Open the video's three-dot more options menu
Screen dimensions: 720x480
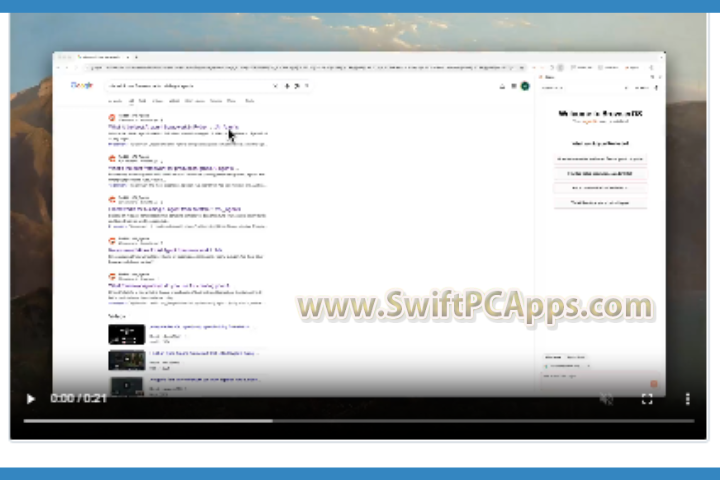[687, 399]
